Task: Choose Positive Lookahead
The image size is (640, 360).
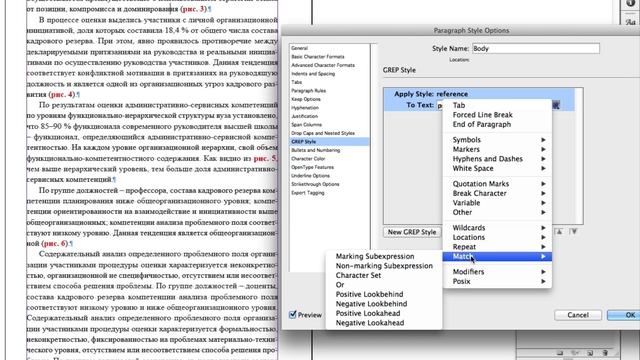Action: tap(384, 313)
